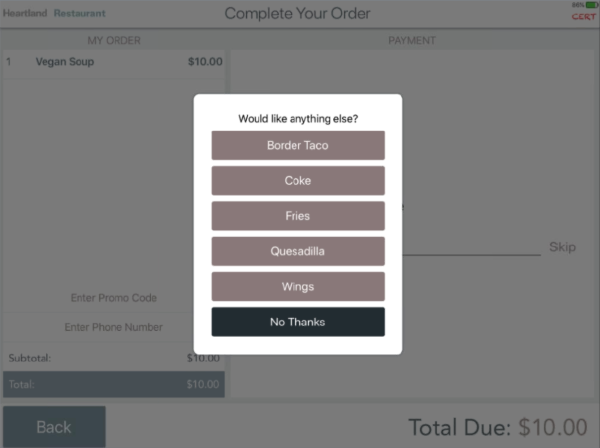This screenshot has width=600, height=448.
Task: Choose Fries as an add-on
Action: click(298, 216)
